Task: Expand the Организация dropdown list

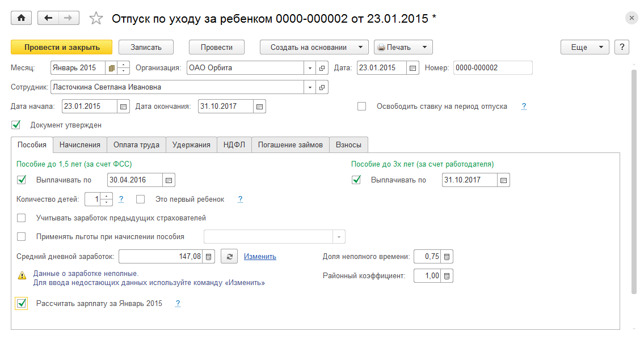Action: click(310, 68)
